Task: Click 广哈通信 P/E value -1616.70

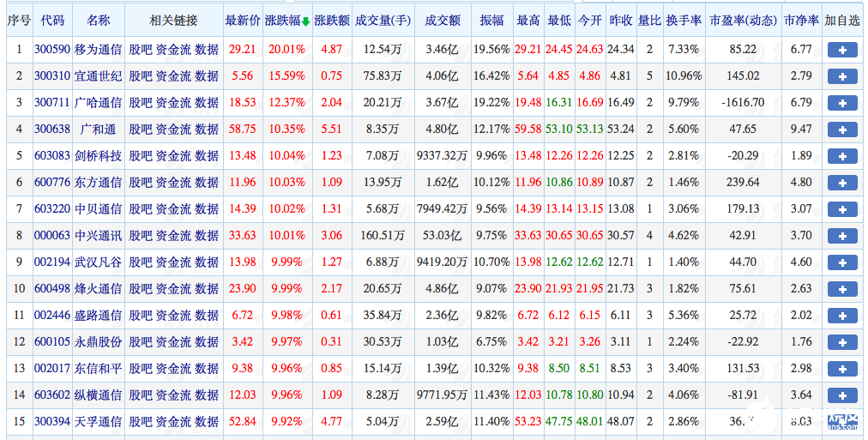Action: pyautogui.click(x=743, y=103)
